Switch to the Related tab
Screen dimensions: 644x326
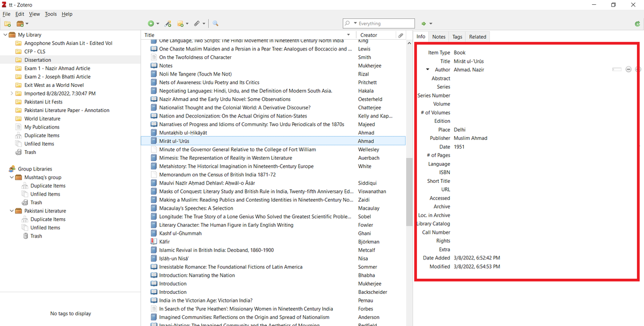coord(478,36)
